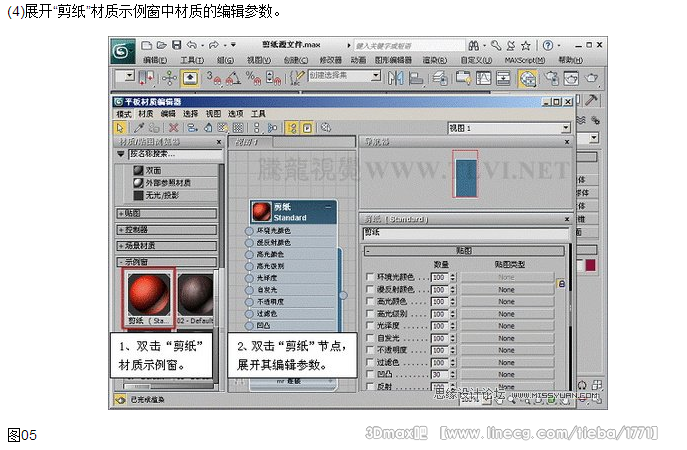Enable the 高光级别 map checkbox
The height and width of the screenshot is (450, 687).
point(370,314)
